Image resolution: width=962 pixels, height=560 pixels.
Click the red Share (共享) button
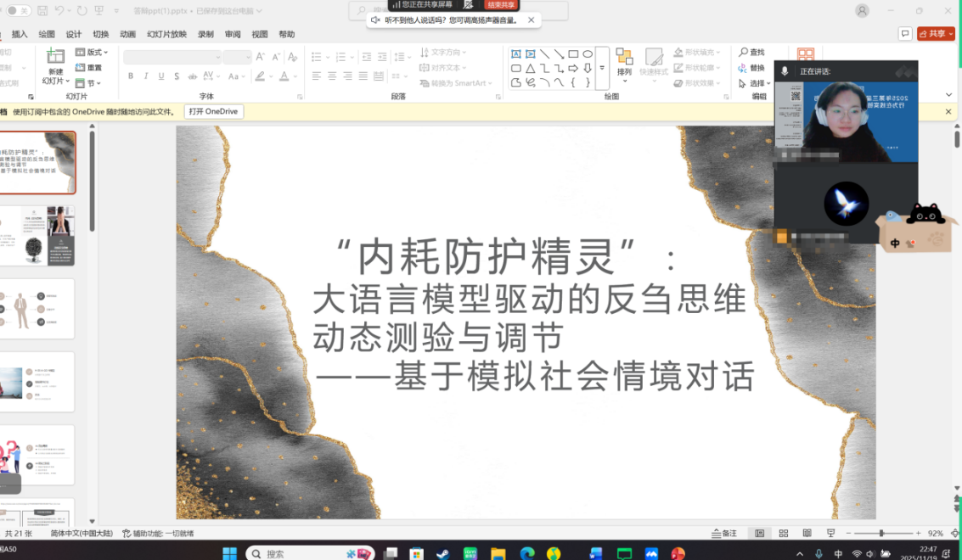(x=936, y=34)
